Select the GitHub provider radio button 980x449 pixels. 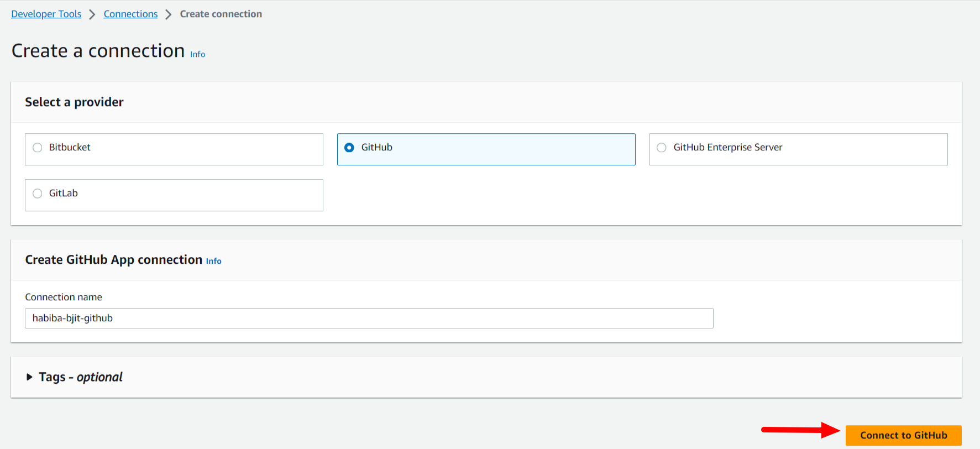tap(349, 148)
